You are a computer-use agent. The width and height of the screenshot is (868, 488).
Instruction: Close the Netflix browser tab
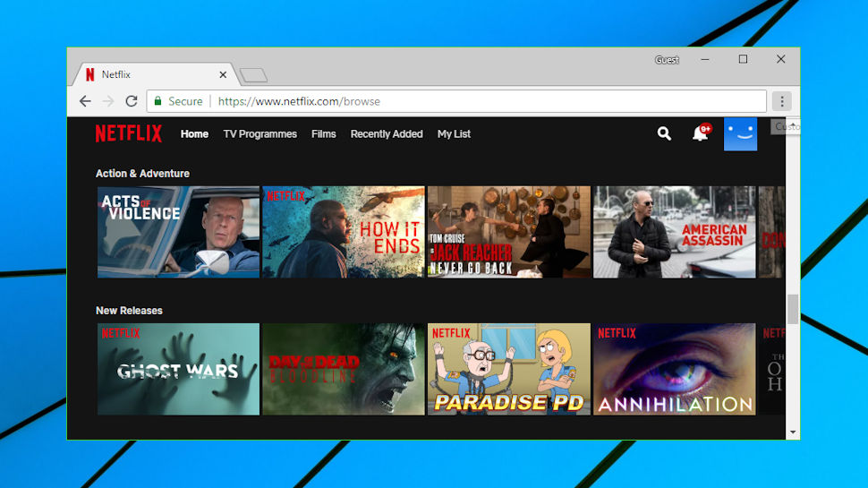point(223,74)
